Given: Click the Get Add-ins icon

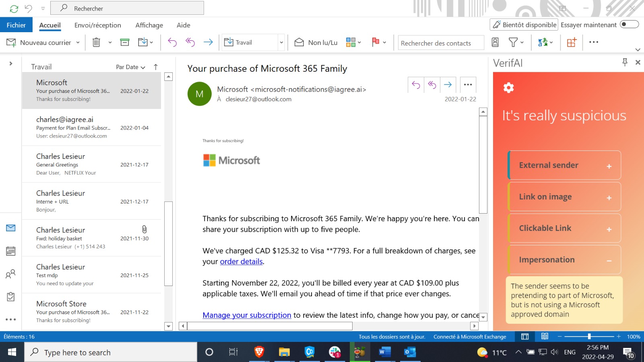Looking at the screenshot, I should [x=572, y=42].
